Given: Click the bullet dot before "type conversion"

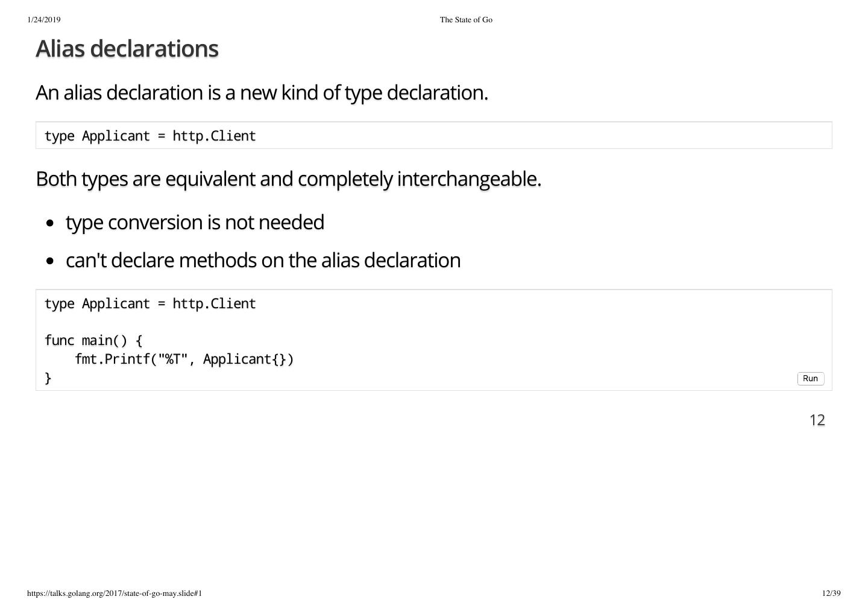Looking at the screenshot, I should [50, 223].
